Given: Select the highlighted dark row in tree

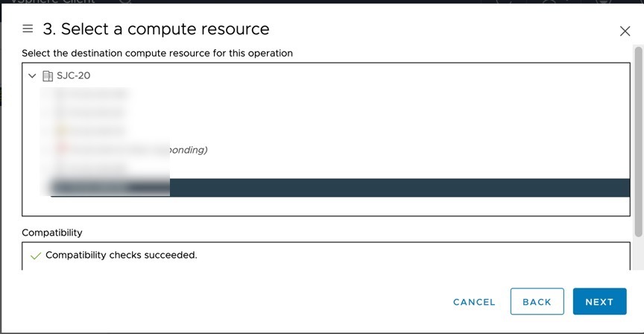Looking at the screenshot, I should [373, 187].
